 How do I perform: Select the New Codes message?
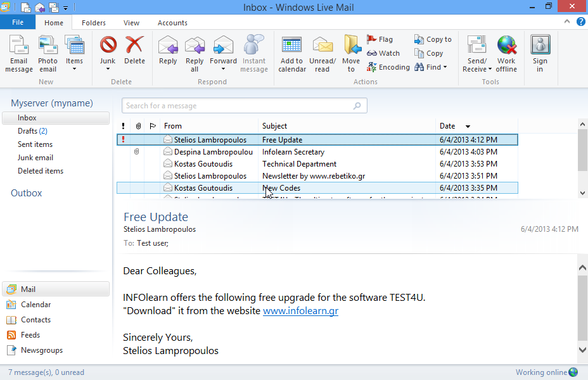(x=317, y=187)
